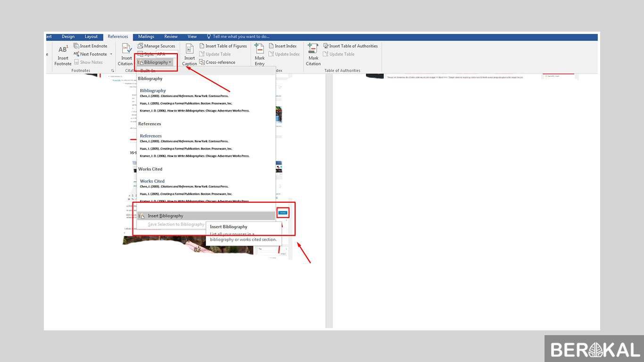Click Insert Table of Authorities
The image size is (644, 362).
click(x=350, y=46)
